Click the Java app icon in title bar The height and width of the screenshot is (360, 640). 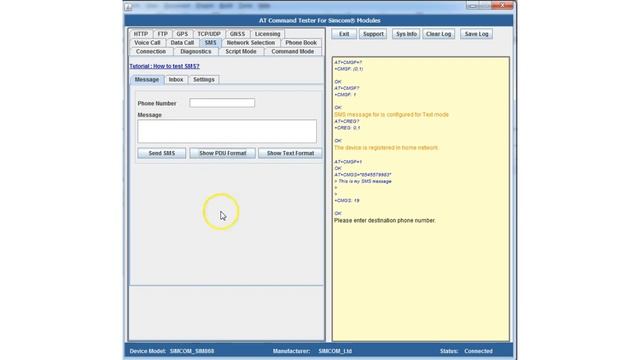pyautogui.click(x=129, y=6)
